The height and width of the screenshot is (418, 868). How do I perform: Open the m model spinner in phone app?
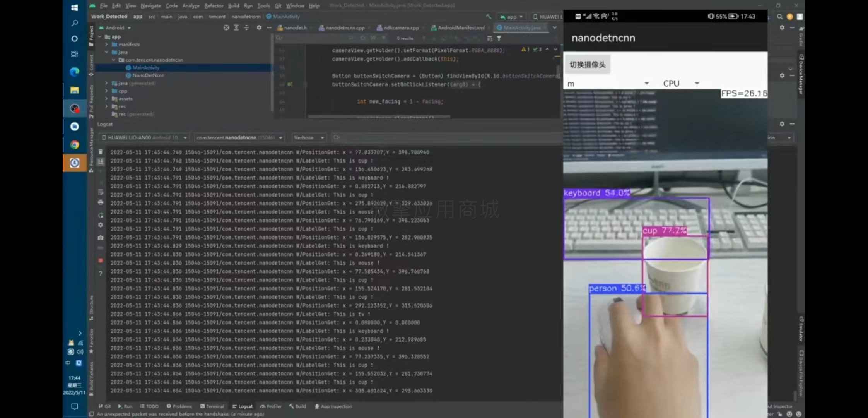click(607, 83)
